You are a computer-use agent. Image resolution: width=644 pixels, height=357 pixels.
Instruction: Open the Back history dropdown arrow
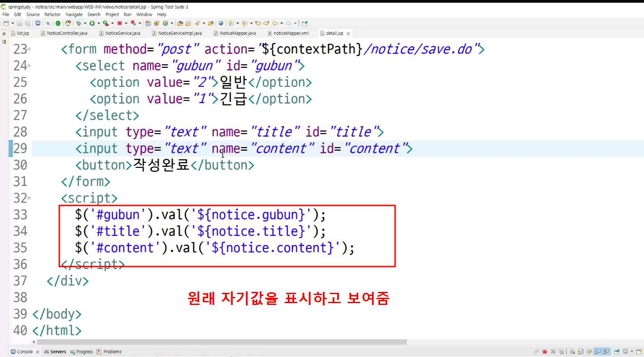(281, 23)
